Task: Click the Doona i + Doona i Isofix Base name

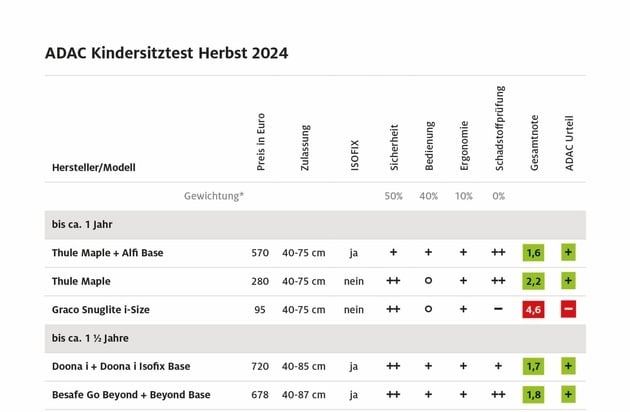Action: point(121,366)
